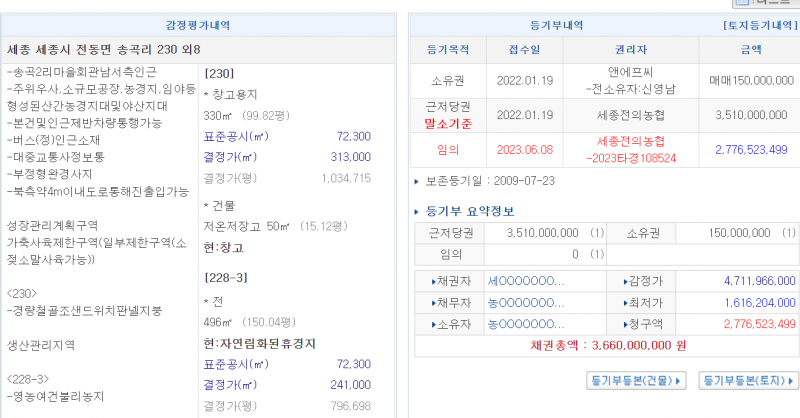Click the masked 채무자 name link

tap(525, 302)
